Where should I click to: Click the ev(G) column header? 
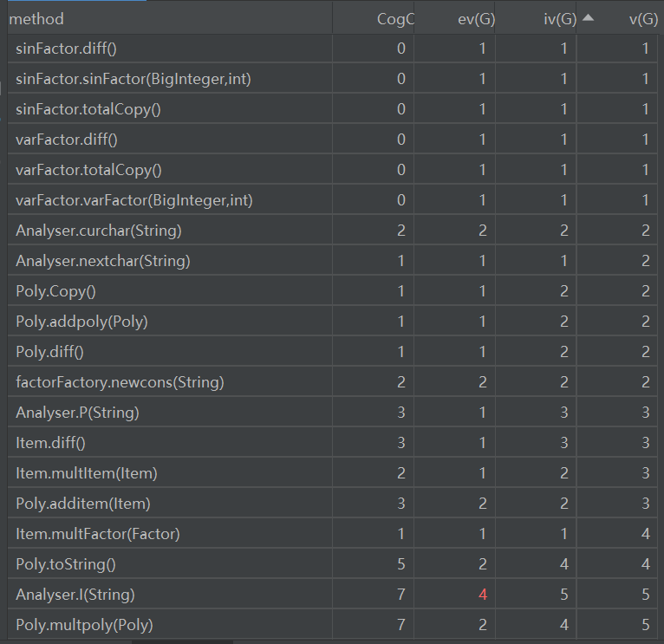pos(476,19)
